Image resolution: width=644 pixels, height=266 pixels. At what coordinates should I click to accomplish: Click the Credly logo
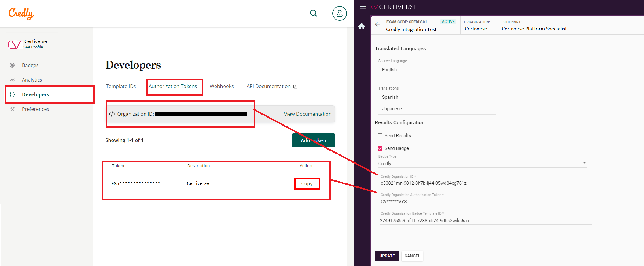click(x=21, y=14)
